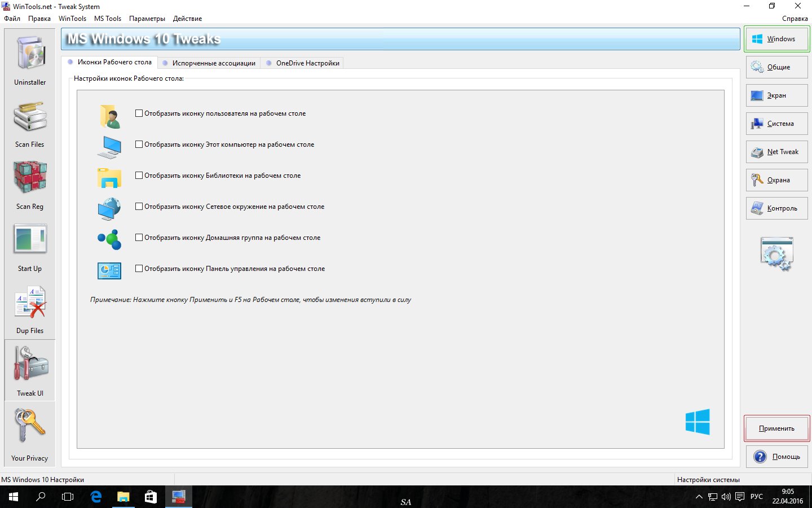Enable user icon on desktop checkbox
This screenshot has height=508, width=812.
[139, 113]
